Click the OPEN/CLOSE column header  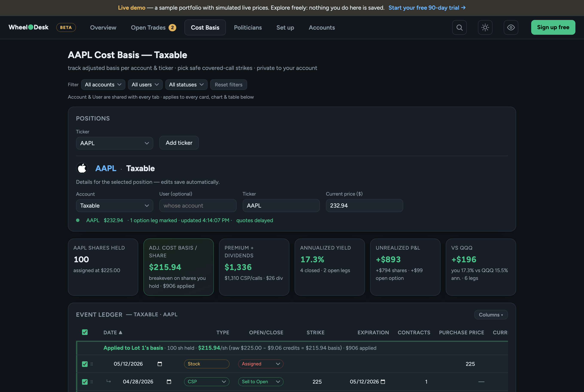tap(266, 333)
